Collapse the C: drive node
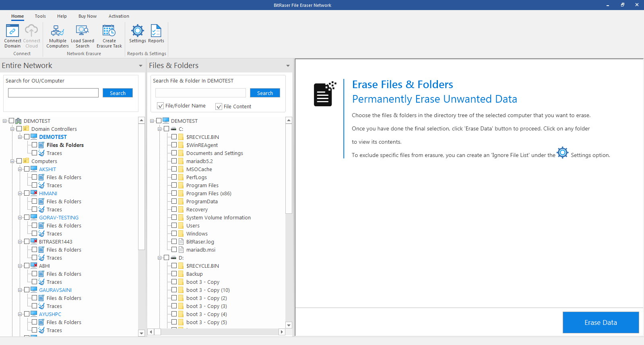The height and width of the screenshot is (345, 644). [160, 129]
